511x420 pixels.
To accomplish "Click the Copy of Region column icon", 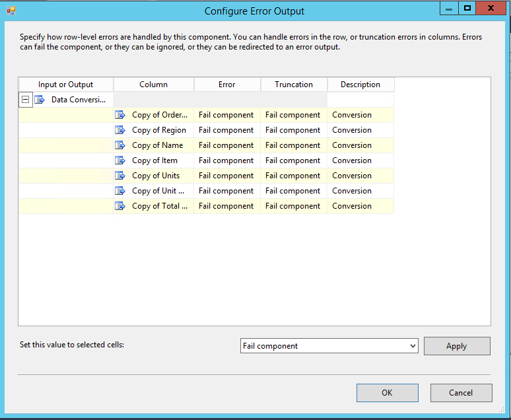I will coord(120,130).
